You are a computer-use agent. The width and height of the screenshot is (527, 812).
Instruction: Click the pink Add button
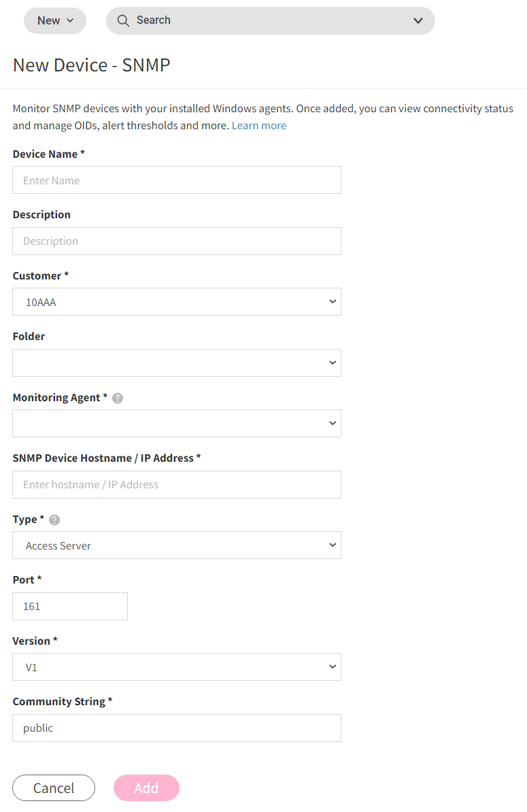(x=146, y=788)
